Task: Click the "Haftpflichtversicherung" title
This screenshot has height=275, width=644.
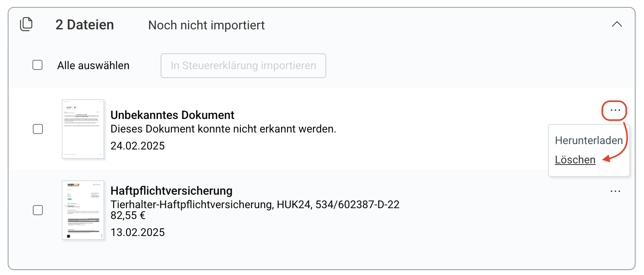Action: [x=171, y=191]
